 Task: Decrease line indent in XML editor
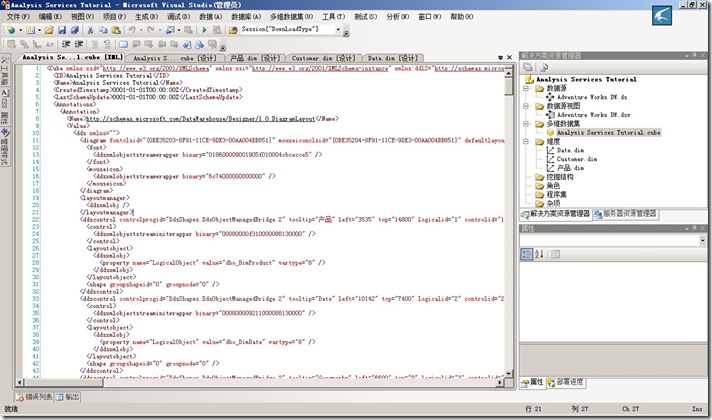click(x=66, y=44)
